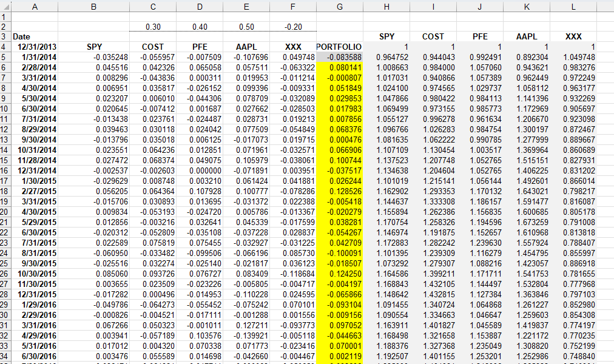Select column header G above PORTFOLIO
Viewport: 614px width, 364px height.
340,6
